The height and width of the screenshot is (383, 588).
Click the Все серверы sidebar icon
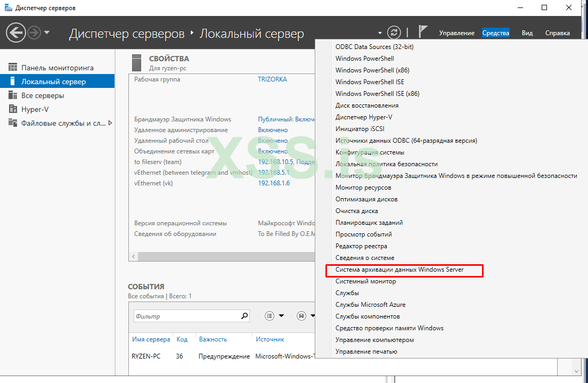click(13, 95)
